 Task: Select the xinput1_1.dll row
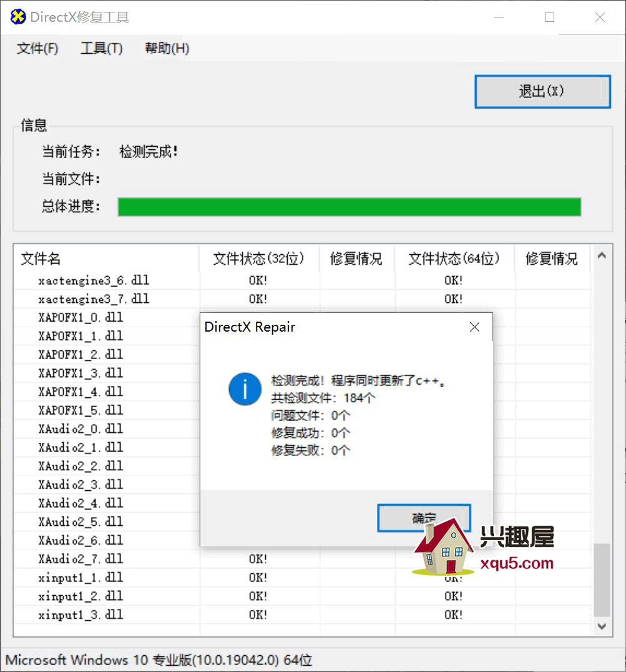pos(302,577)
